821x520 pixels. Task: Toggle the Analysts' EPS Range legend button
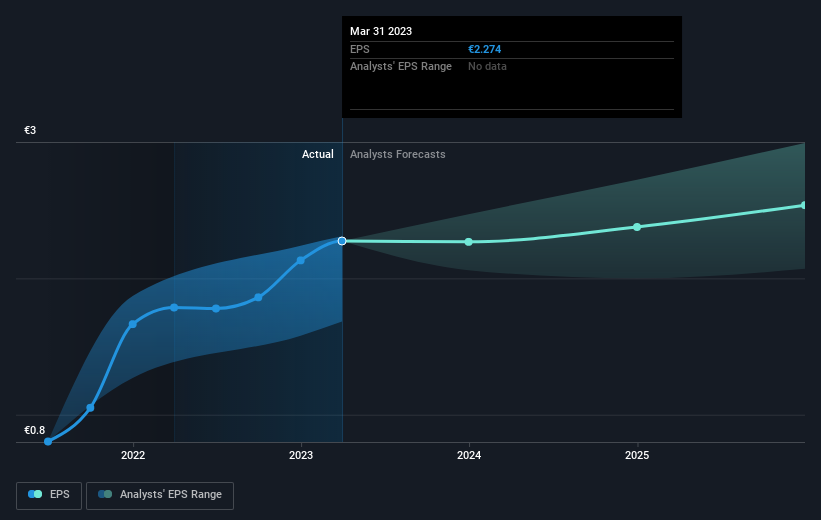click(160, 495)
